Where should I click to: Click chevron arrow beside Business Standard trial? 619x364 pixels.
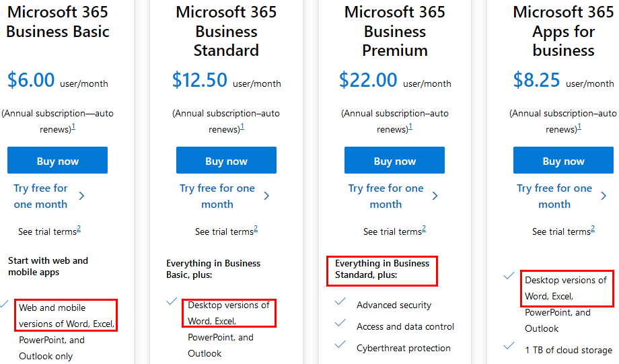click(266, 196)
